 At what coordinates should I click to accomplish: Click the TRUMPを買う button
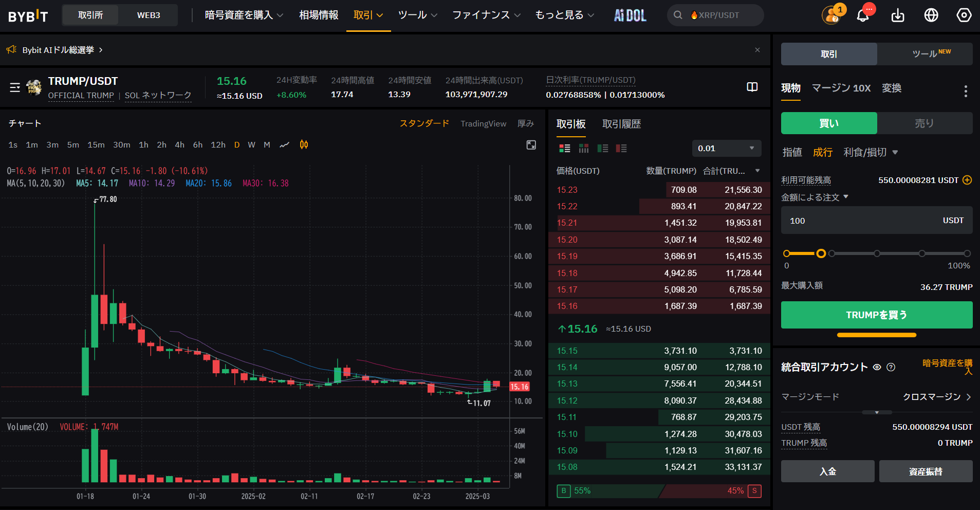click(877, 315)
